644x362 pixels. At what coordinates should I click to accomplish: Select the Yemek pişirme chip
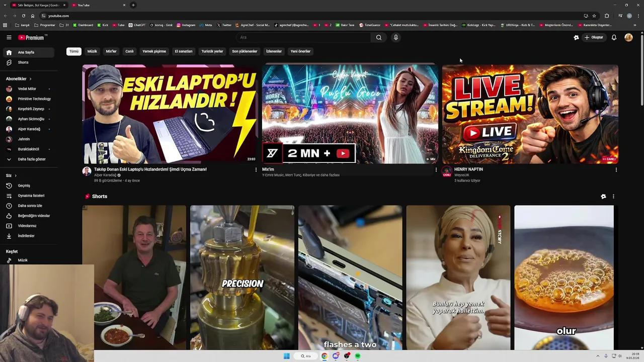click(x=154, y=51)
